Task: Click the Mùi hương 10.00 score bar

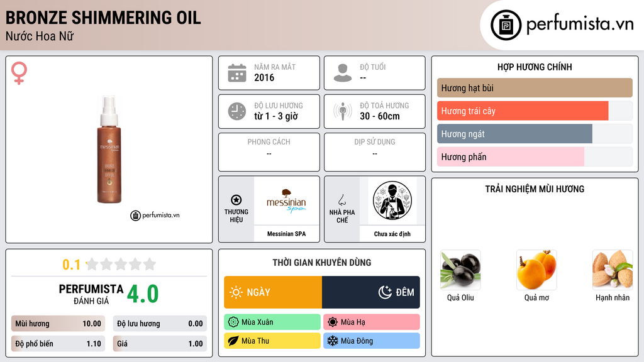Action: [58, 324]
